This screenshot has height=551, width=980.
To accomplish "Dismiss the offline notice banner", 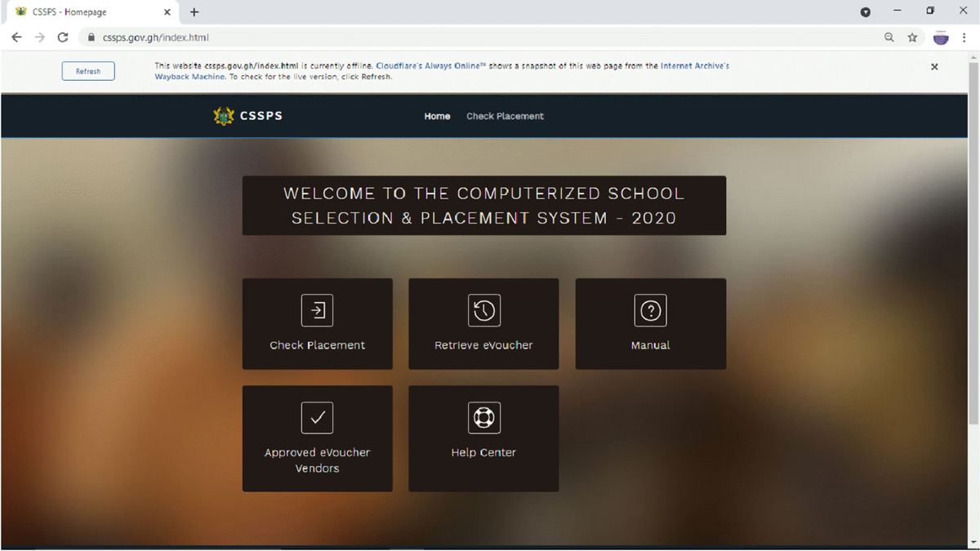I will pyautogui.click(x=934, y=67).
